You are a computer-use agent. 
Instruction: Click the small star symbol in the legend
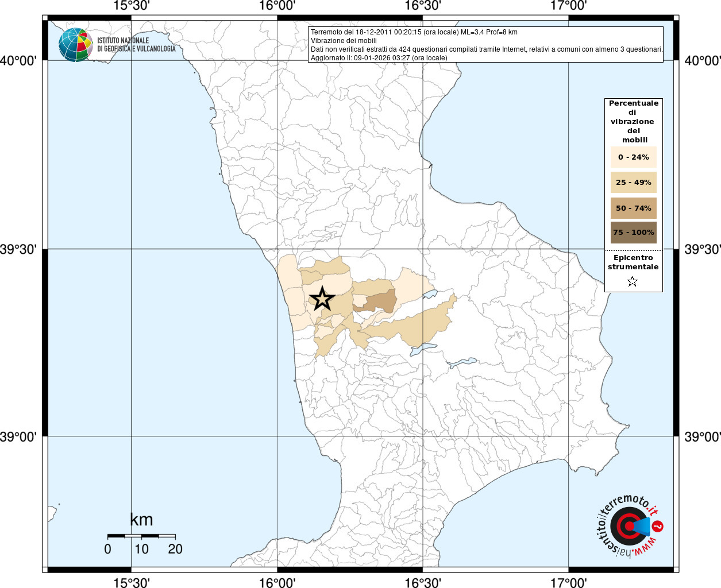(633, 281)
